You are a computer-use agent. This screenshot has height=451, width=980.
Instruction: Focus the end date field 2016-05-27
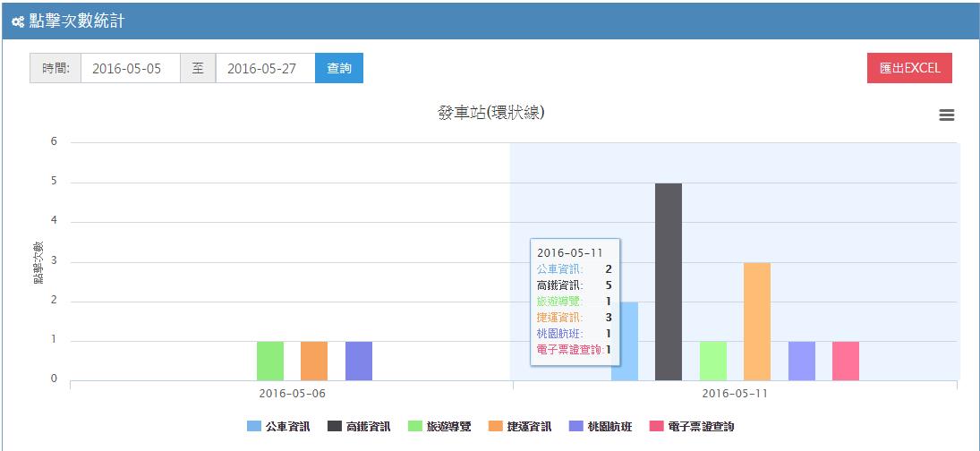[x=266, y=68]
